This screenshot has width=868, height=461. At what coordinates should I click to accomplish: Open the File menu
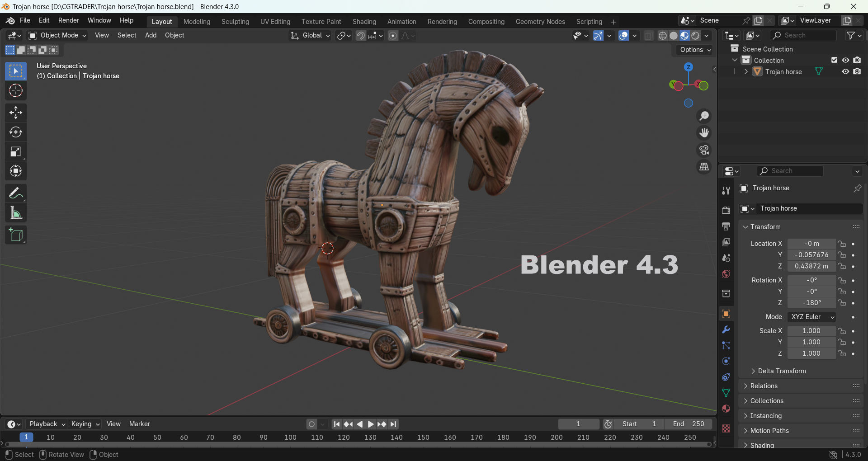point(25,20)
